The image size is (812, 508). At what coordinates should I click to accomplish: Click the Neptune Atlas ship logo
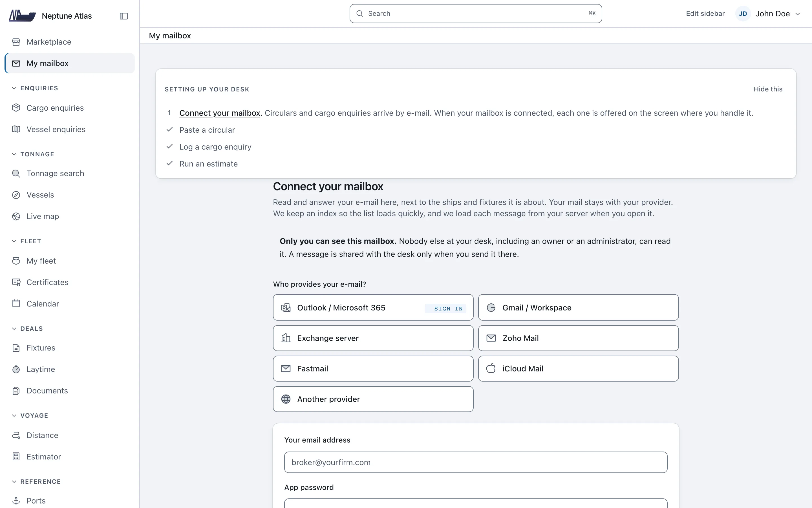[23, 16]
